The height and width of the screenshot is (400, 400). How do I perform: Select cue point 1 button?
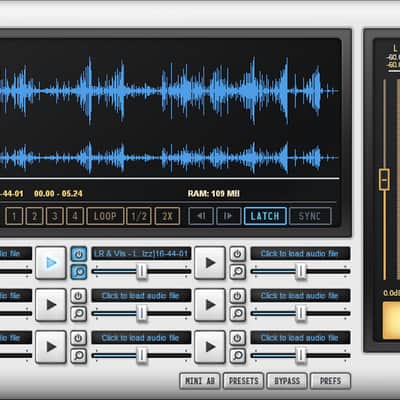[14, 216]
